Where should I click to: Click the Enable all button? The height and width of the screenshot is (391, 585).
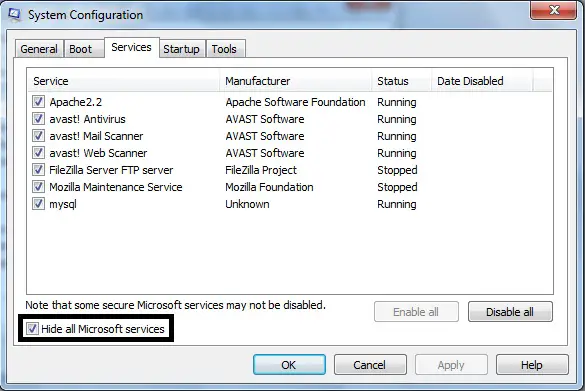point(416,312)
